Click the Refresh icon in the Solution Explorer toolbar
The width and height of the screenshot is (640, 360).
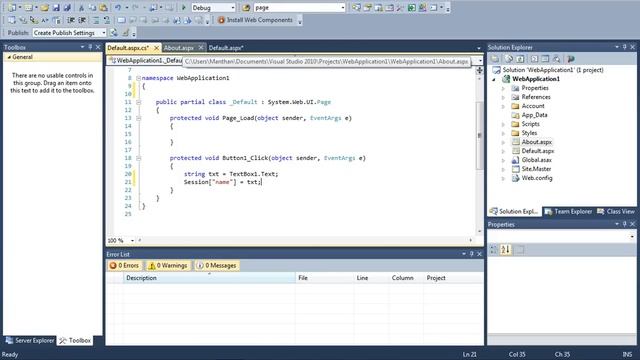(520, 59)
